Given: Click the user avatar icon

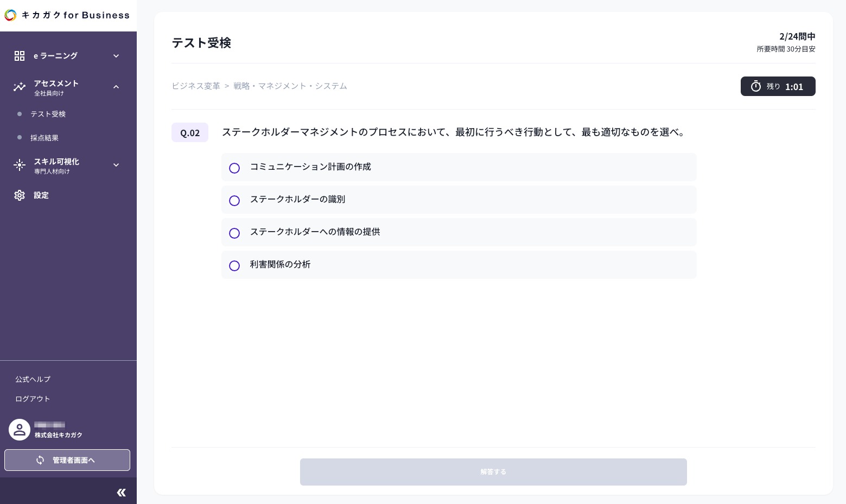Looking at the screenshot, I should pos(20,430).
